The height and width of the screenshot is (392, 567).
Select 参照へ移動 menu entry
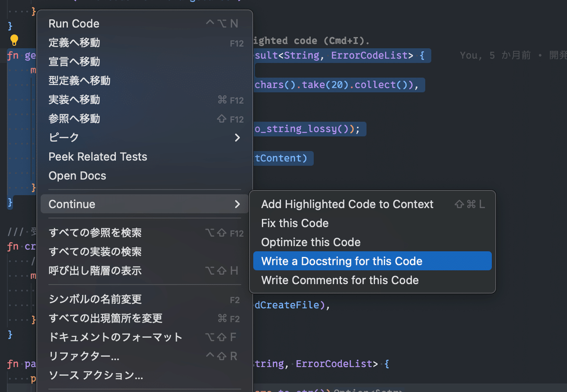(x=74, y=119)
